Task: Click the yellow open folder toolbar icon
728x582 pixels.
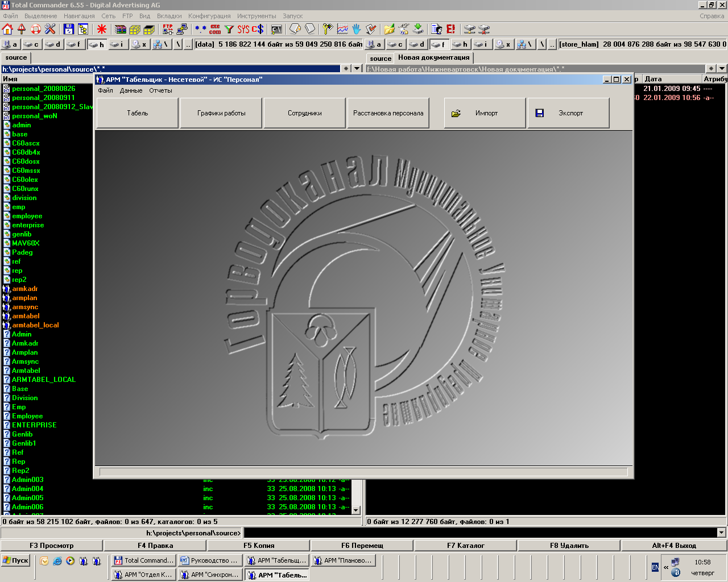Action: 390,29
